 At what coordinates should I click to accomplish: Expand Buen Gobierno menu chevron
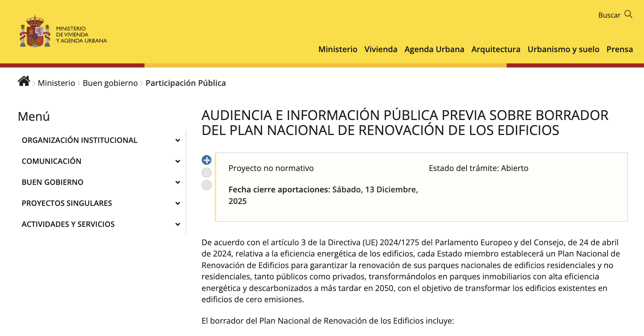pos(178,182)
